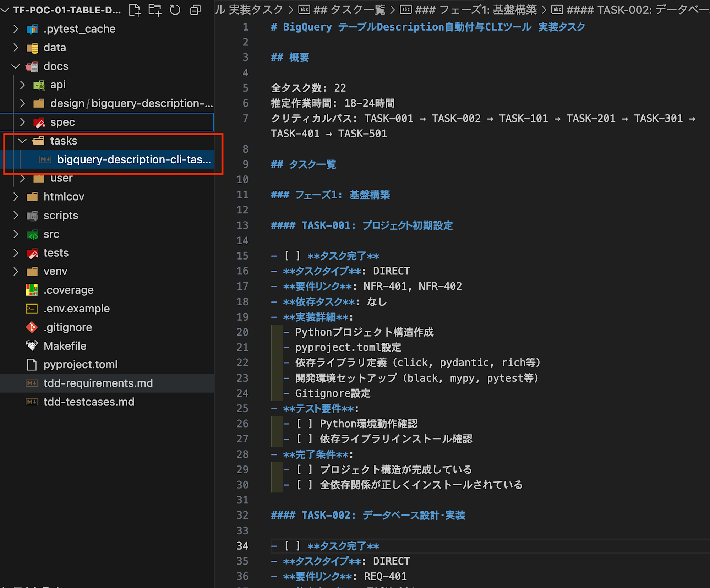Expand the .pytest_cache folder chevron

click(x=16, y=29)
